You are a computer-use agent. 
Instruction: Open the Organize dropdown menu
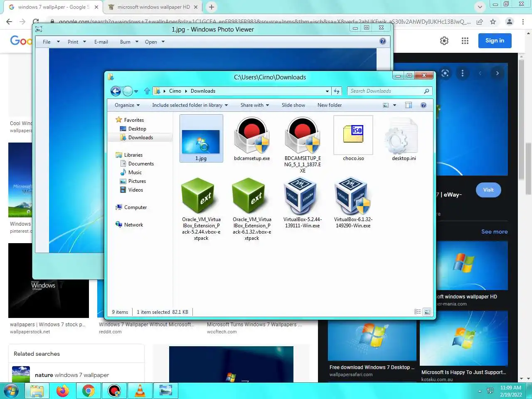click(x=127, y=105)
